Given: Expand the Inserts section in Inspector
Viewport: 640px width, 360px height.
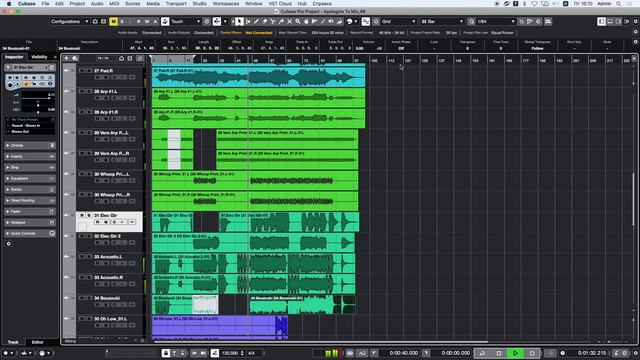Looking at the screenshot, I should point(29,156).
